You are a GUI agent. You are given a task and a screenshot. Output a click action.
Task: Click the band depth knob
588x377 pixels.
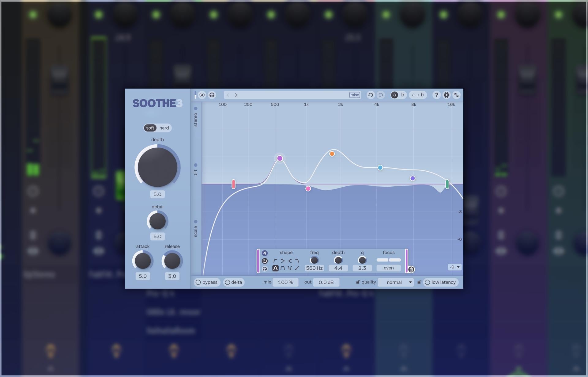(338, 260)
